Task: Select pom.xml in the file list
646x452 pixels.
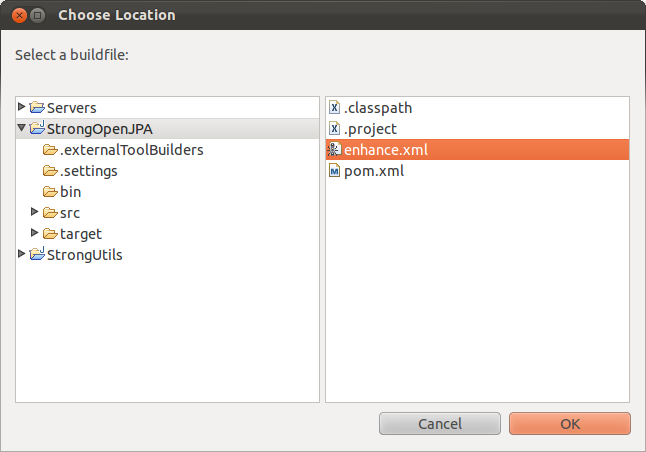Action: (x=373, y=171)
